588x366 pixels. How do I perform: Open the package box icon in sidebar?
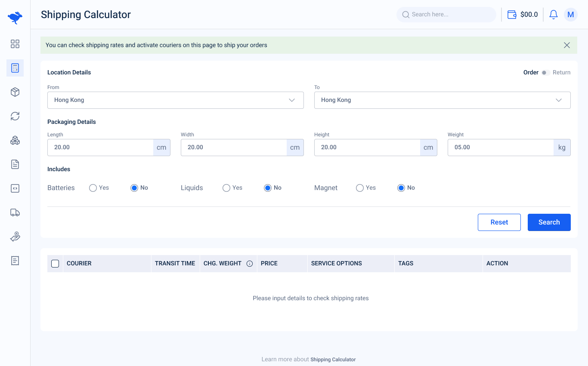coord(15,92)
